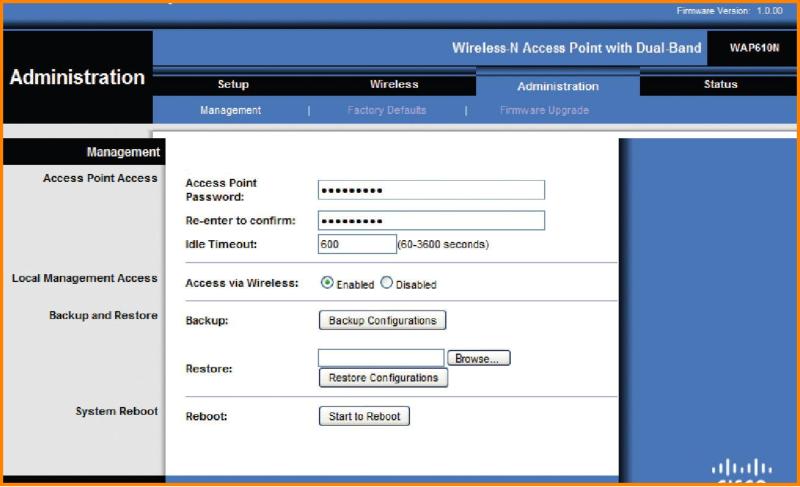
Task: Open the Setup tab
Action: click(x=233, y=85)
